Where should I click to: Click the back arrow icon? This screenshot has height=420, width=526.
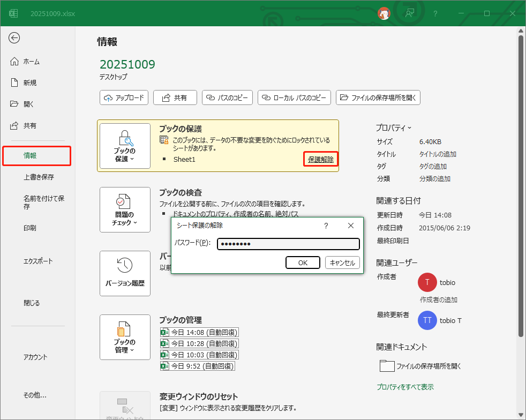(14, 37)
